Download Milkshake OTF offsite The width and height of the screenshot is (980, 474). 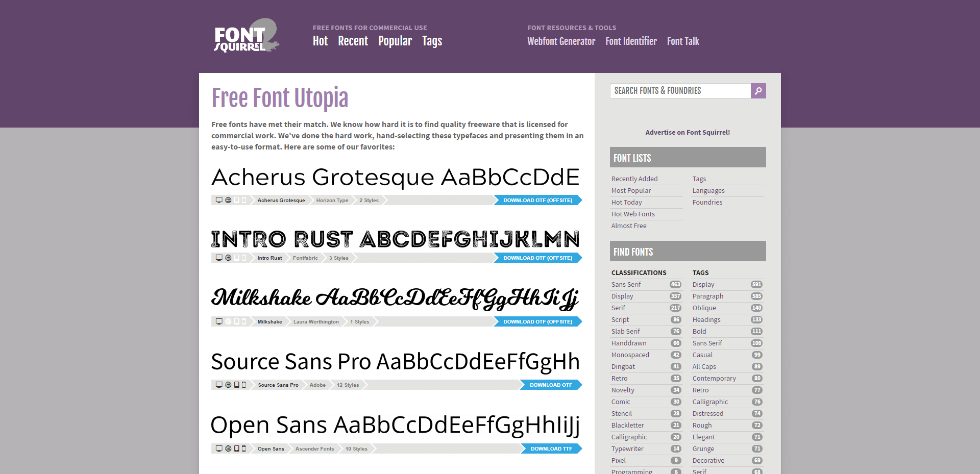[537, 321]
